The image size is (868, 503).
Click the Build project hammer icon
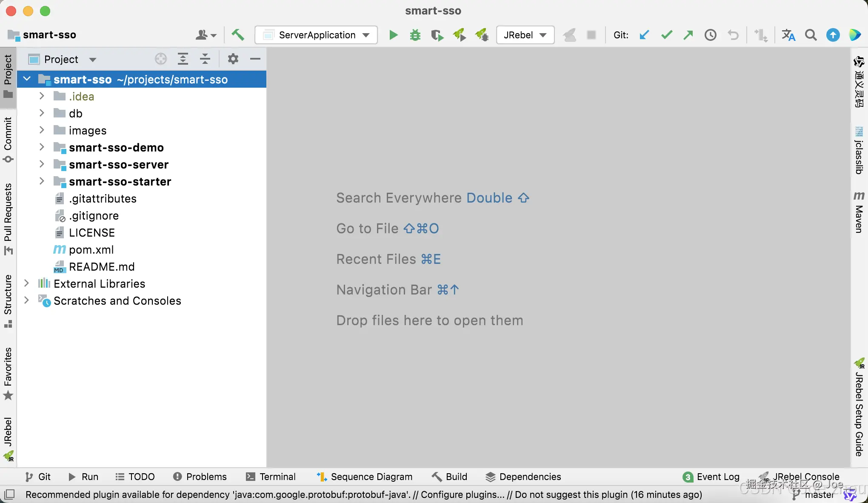click(x=238, y=35)
